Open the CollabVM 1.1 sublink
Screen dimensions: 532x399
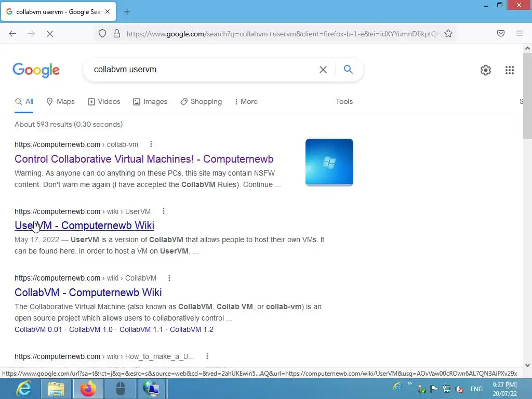pos(141,329)
